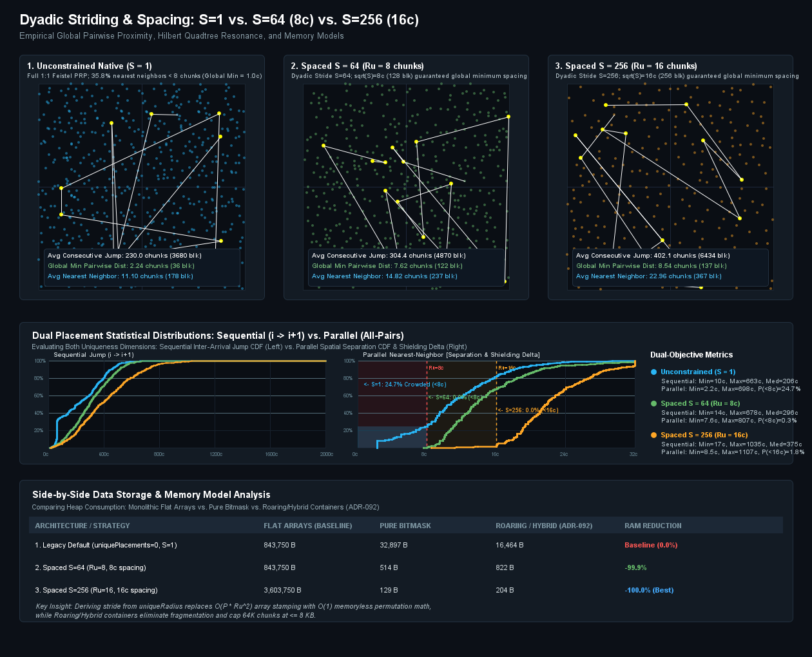Click the '204 B' roaring hybrid cell
812x657 pixels.
(505, 590)
